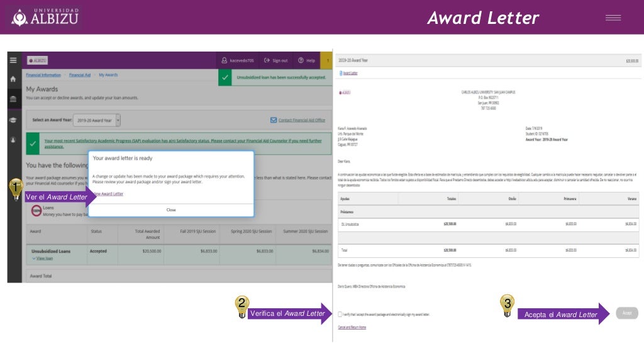Click the Summer 2020 SJU Session column header
The width and height of the screenshot is (644, 363).
coord(306,231)
